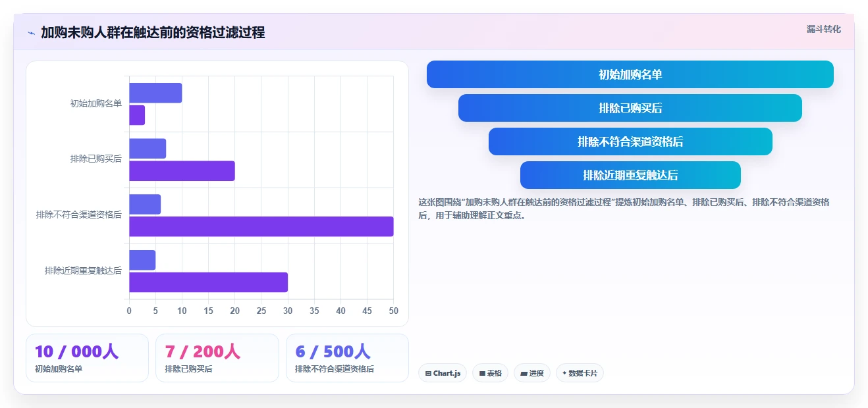
Task: Click the 10 / 000人 stat card
Action: [88, 358]
